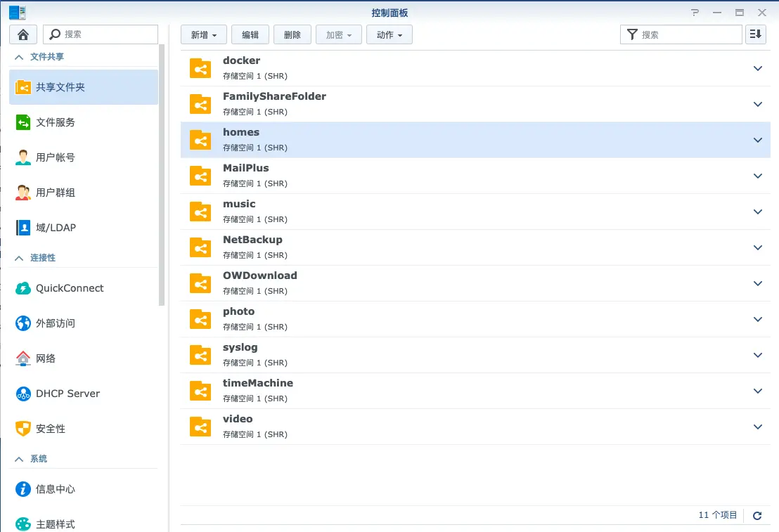Click the MailPlus shared folder icon
The height and width of the screenshot is (532, 779).
click(x=200, y=176)
